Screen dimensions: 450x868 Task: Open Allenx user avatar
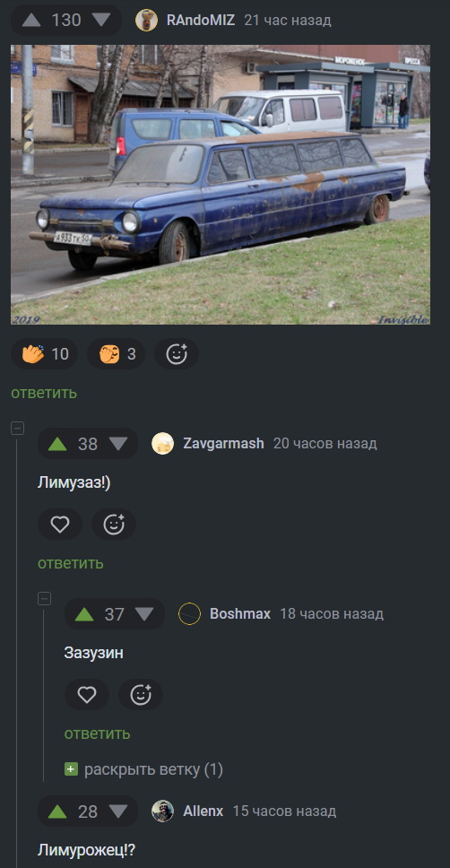point(163,812)
